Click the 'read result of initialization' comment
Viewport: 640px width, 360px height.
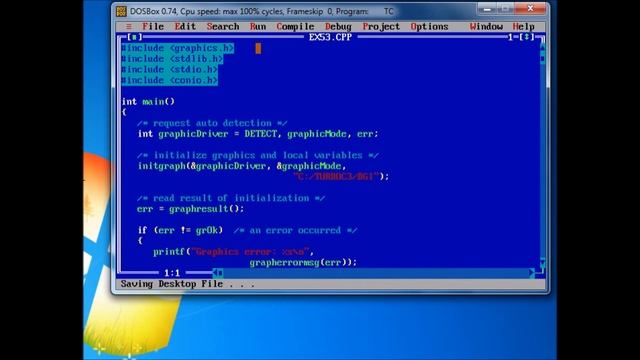231,198
